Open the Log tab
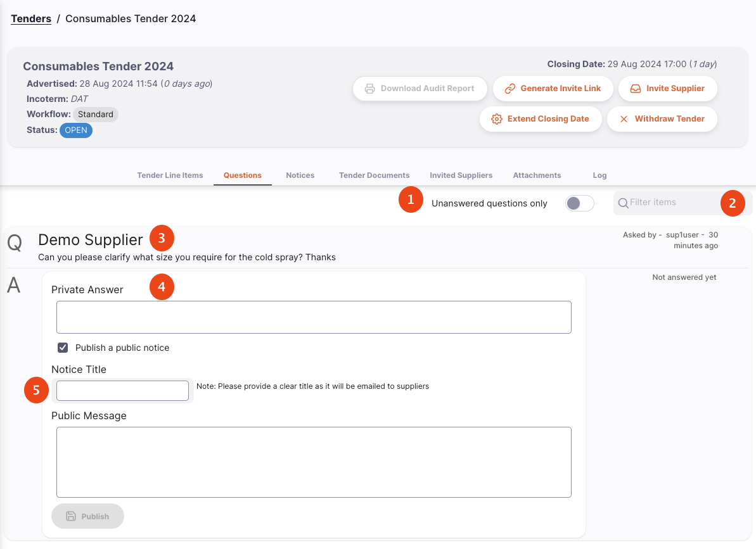The image size is (756, 549). [x=599, y=175]
